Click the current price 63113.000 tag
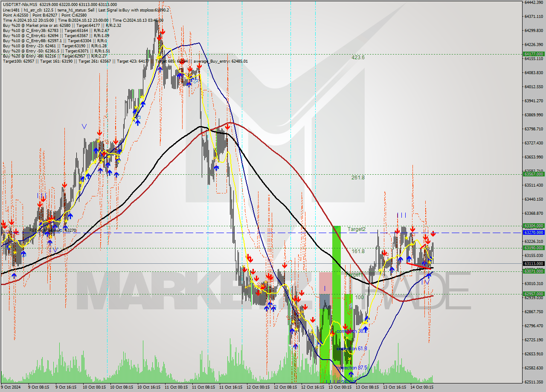Screen dimensions: 546x392 (x=534, y=264)
